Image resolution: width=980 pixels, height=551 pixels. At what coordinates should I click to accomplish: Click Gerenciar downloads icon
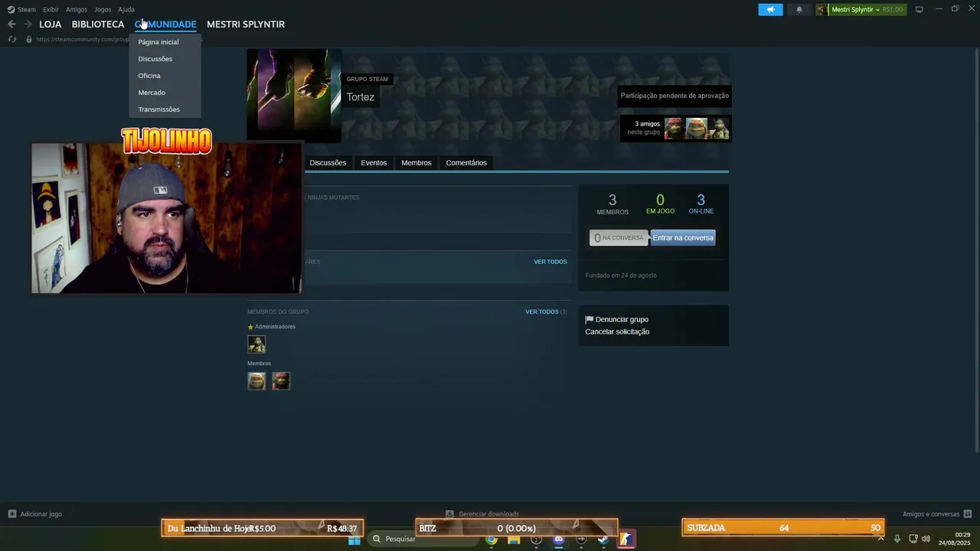(449, 514)
